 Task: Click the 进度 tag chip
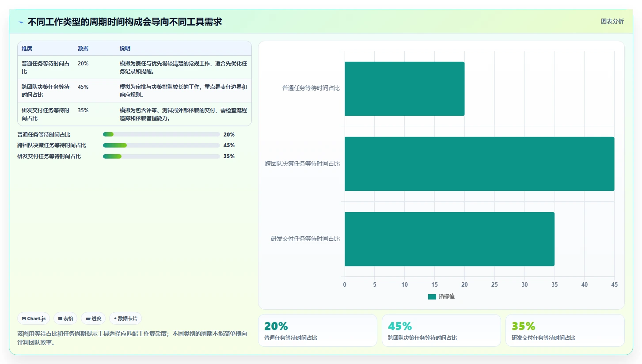tap(93, 318)
